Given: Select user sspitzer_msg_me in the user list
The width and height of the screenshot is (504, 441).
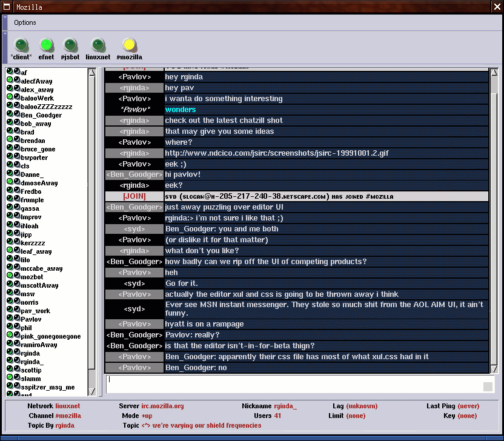Looking at the screenshot, I should tap(48, 387).
